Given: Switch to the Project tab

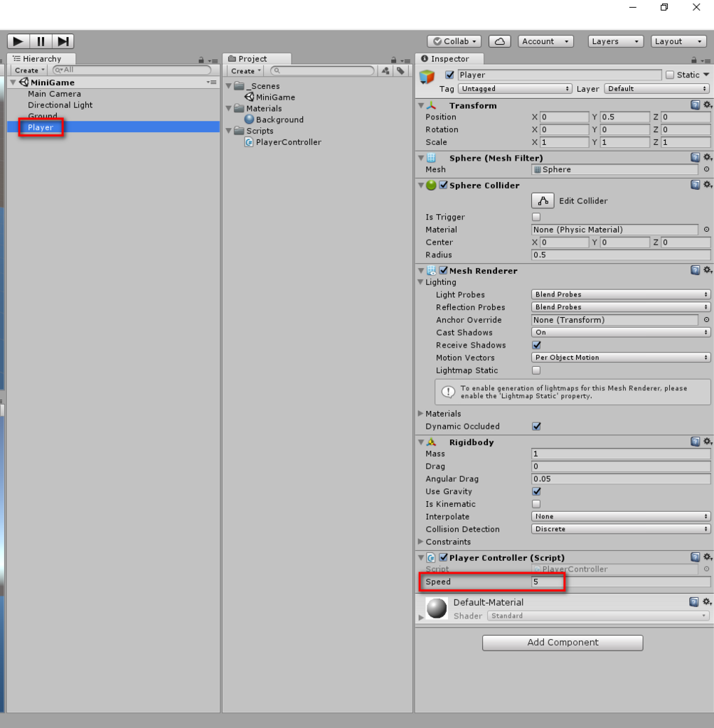Looking at the screenshot, I should [x=257, y=58].
